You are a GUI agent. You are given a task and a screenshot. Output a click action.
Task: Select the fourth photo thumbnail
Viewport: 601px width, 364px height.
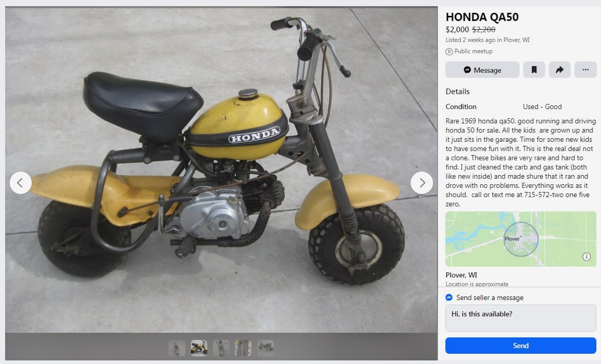pos(243,348)
